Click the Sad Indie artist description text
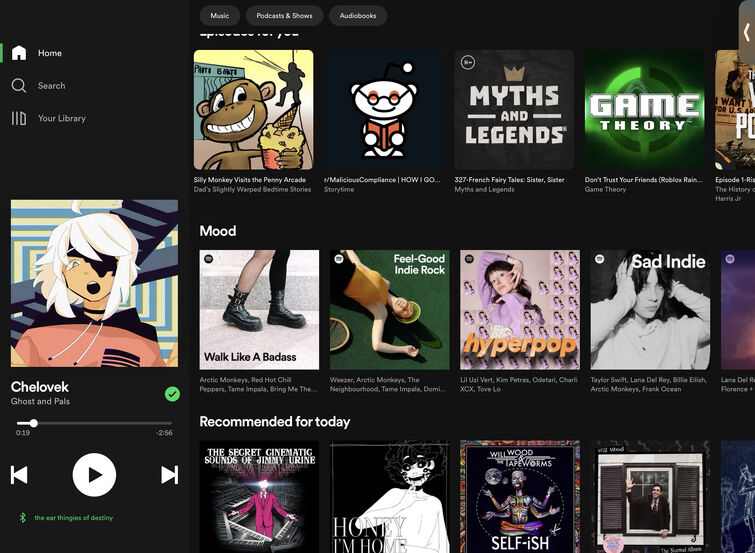The height and width of the screenshot is (553, 755). click(649, 384)
